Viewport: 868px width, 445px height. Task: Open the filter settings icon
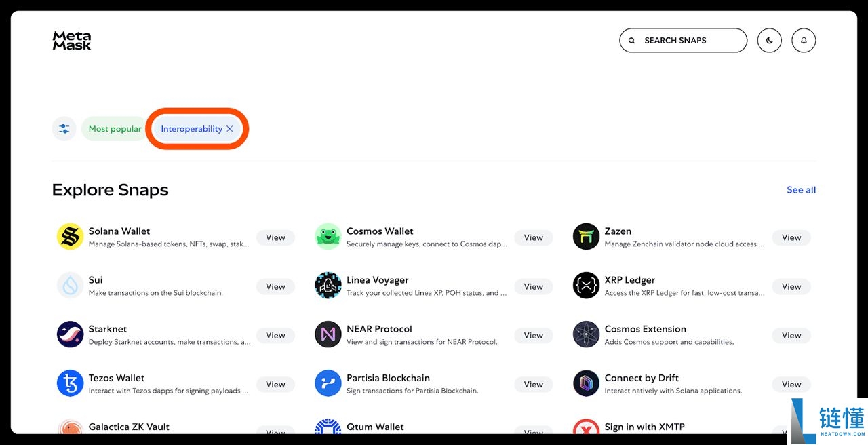click(x=64, y=129)
